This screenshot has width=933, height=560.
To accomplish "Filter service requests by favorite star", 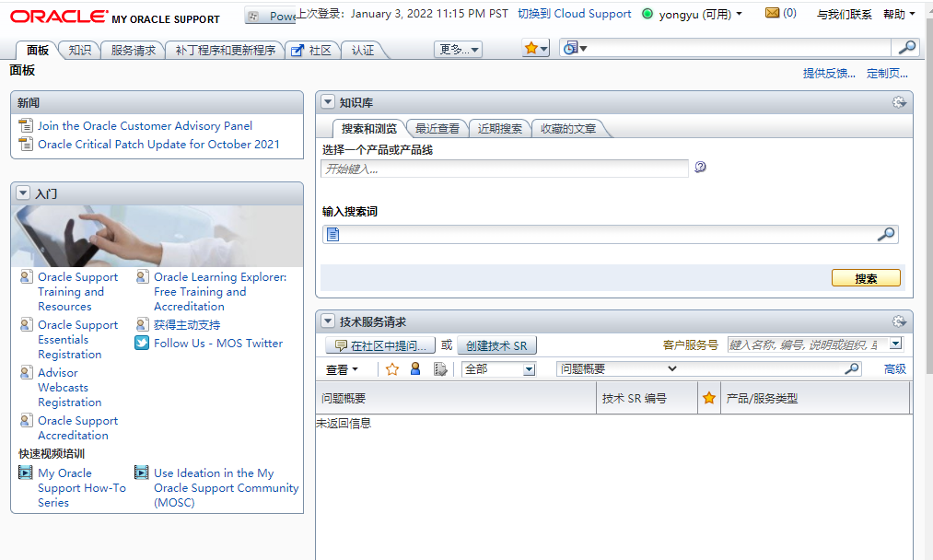I will (392, 369).
